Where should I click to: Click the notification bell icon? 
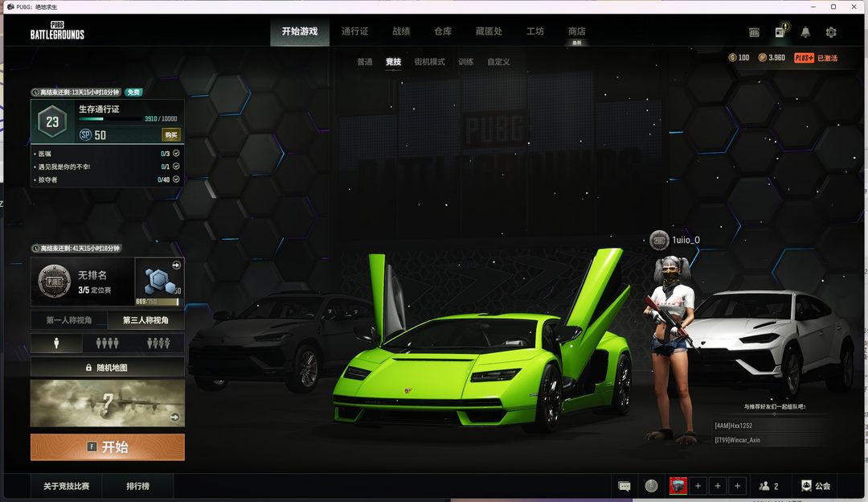805,32
